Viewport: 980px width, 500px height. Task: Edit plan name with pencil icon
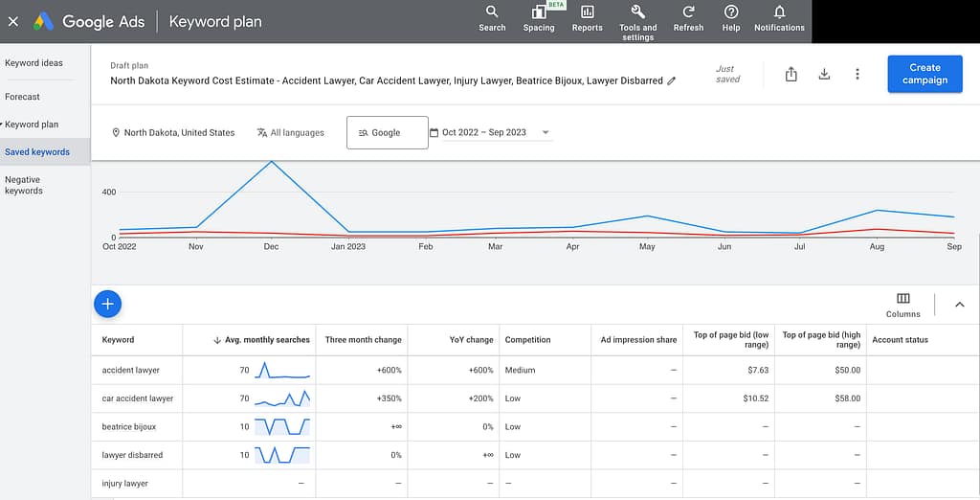[x=671, y=80]
